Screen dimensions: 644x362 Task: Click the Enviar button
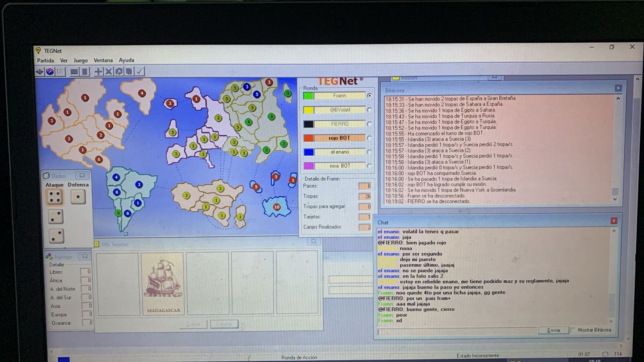tap(553, 330)
